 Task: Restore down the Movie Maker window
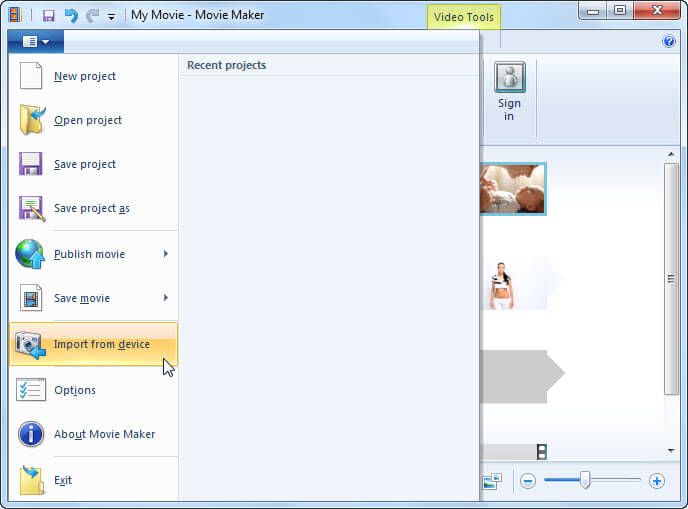(x=620, y=11)
